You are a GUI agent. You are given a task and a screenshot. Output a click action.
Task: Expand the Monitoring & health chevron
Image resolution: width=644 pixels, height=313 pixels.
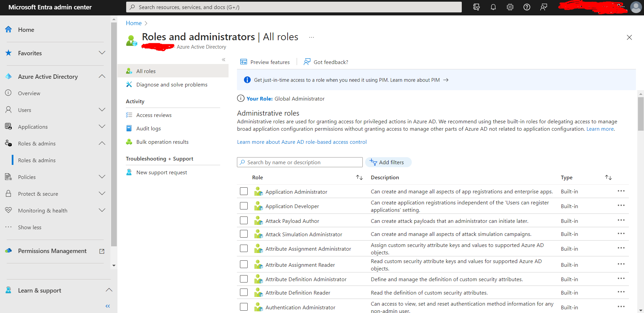pyautogui.click(x=102, y=210)
